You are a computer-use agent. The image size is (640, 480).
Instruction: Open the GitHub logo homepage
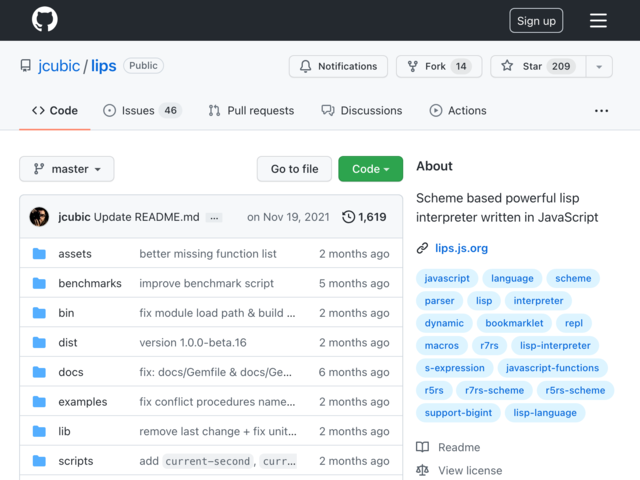[x=44, y=20]
